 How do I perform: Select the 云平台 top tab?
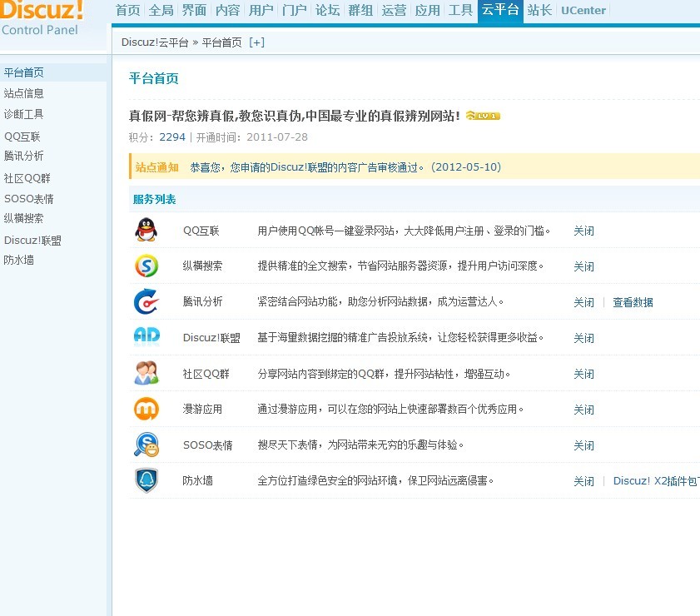[500, 11]
